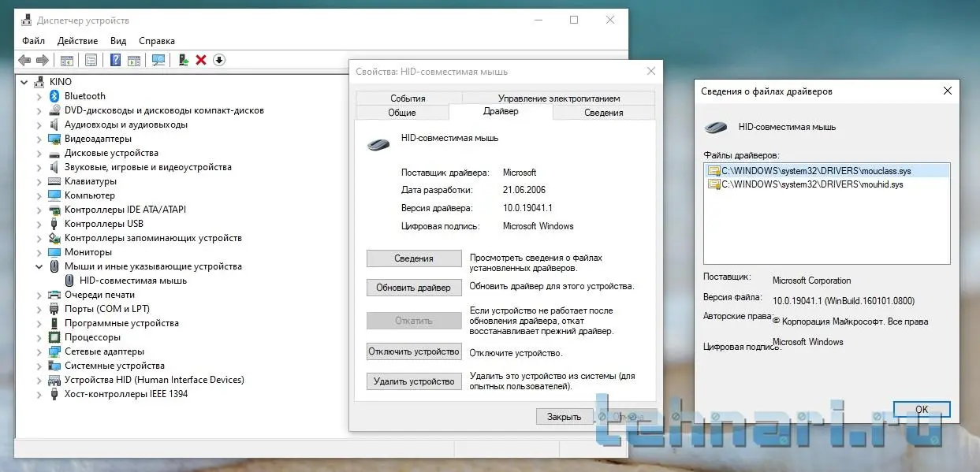
Task: Click the Обновить драйвер button
Action: pyautogui.click(x=414, y=288)
